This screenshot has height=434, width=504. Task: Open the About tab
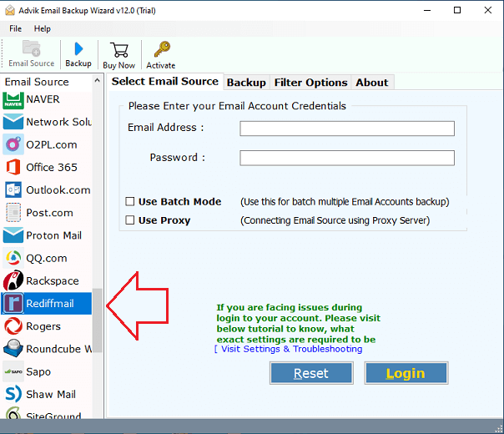(x=372, y=83)
